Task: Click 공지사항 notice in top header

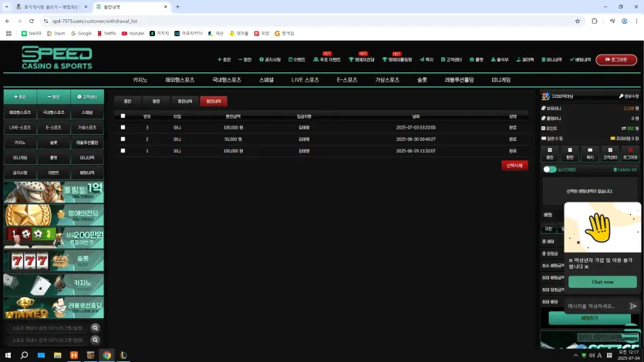Action: click(x=270, y=59)
